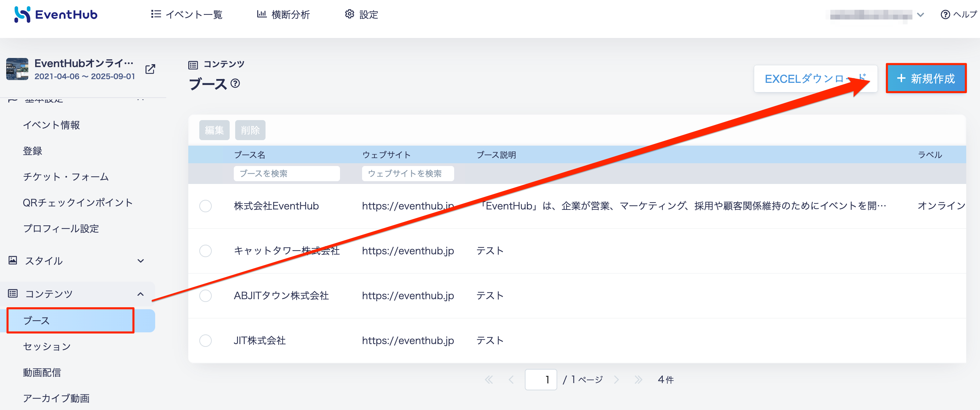Click the 編集 button
Screen dimensions: 980x410
214,130
